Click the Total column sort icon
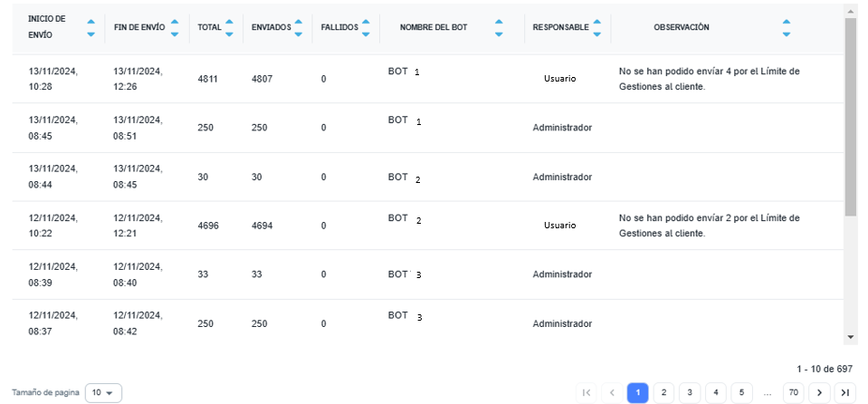The image size is (868, 404). coord(229,28)
